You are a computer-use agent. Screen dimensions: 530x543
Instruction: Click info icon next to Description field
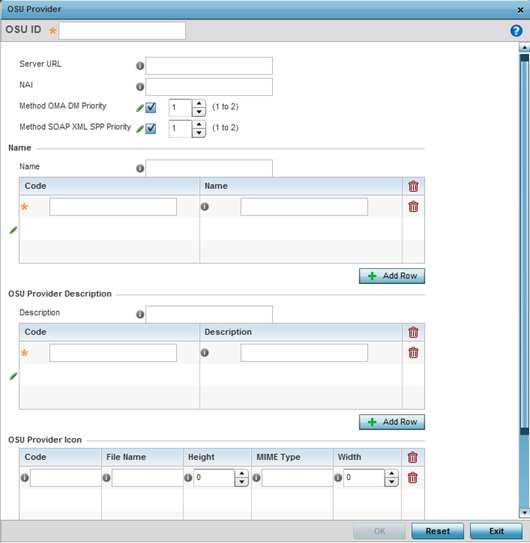point(140,314)
